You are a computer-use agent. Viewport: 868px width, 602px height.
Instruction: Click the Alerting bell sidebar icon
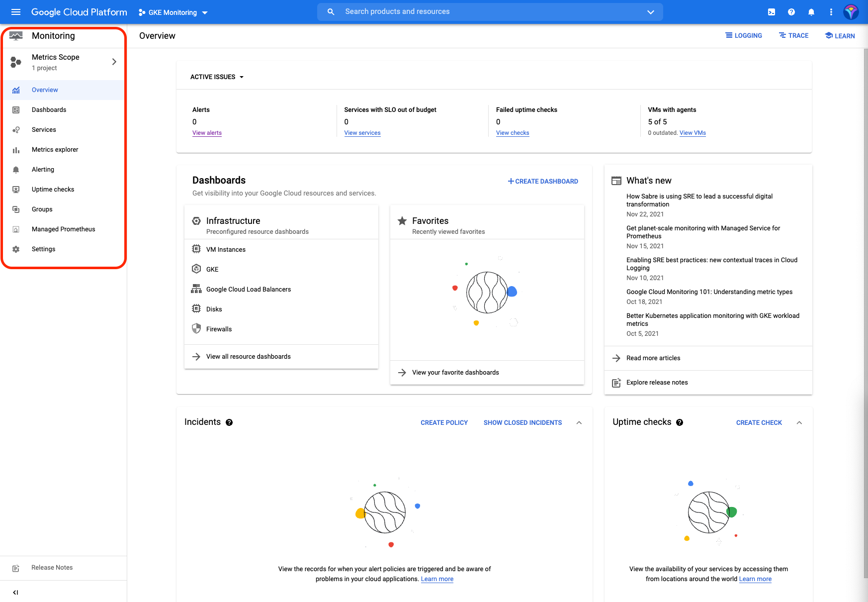(x=16, y=170)
